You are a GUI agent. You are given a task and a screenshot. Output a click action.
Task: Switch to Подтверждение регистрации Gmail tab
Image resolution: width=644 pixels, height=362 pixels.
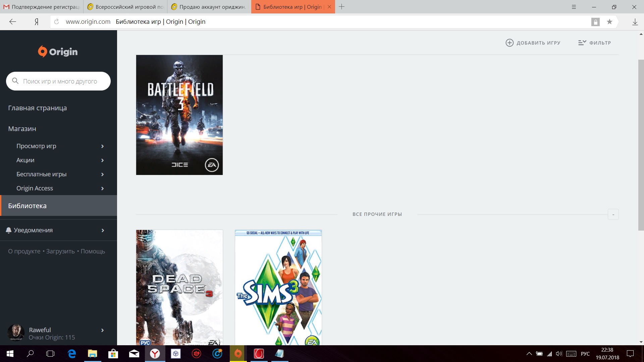(x=42, y=7)
